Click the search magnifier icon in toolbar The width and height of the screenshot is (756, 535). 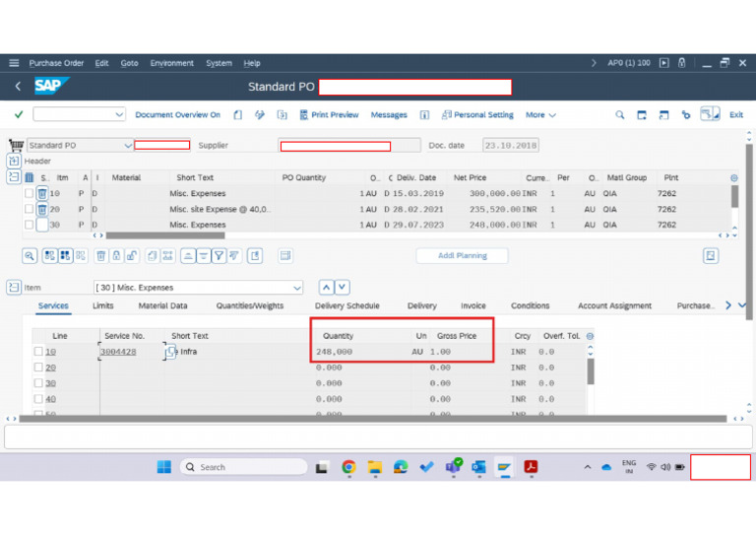(619, 115)
